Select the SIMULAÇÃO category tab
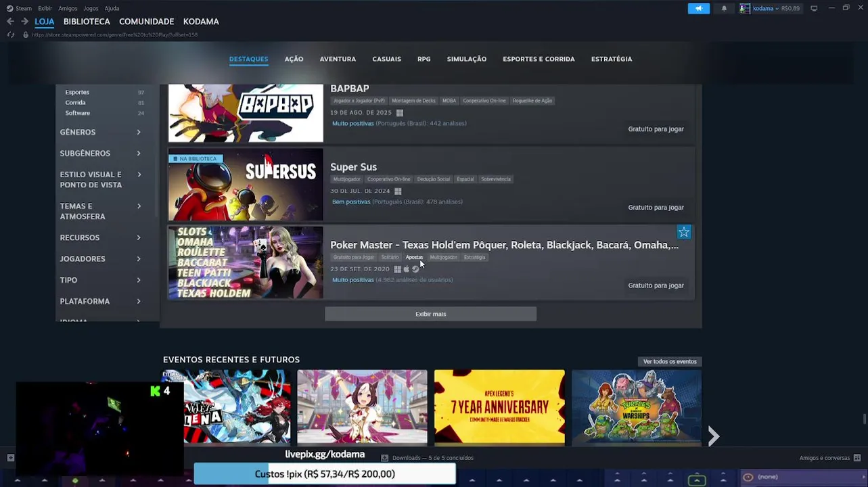The image size is (868, 487). click(x=466, y=59)
